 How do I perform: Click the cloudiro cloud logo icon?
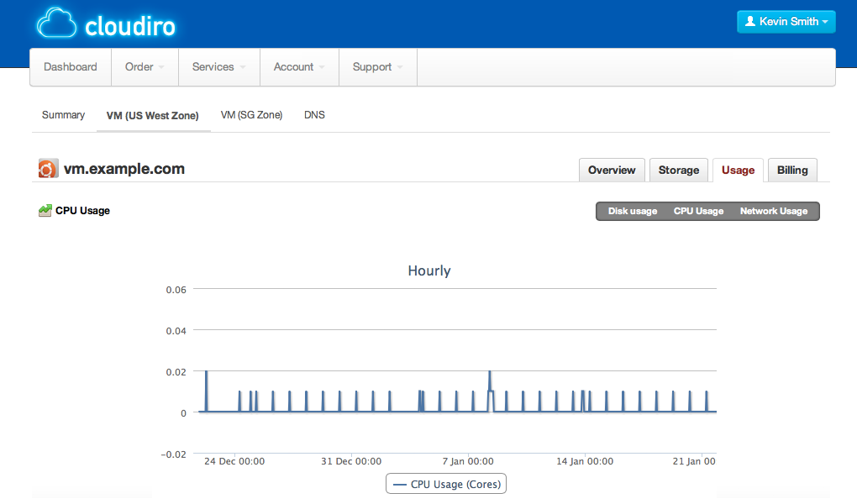[x=56, y=24]
